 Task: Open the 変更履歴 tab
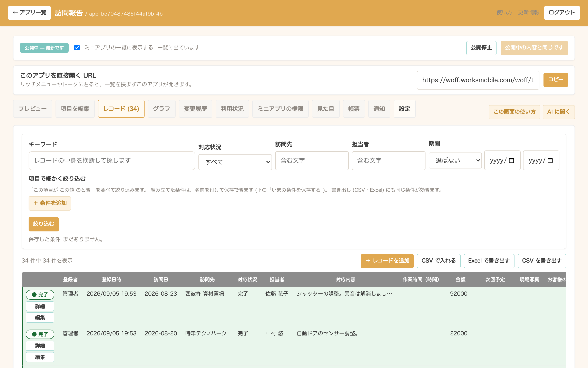195,109
